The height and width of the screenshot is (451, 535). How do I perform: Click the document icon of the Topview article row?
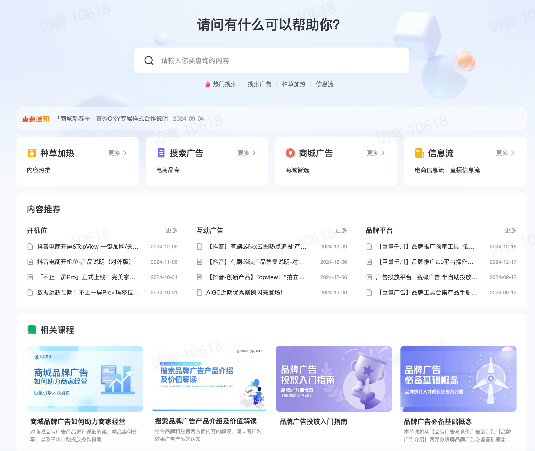[200, 277]
